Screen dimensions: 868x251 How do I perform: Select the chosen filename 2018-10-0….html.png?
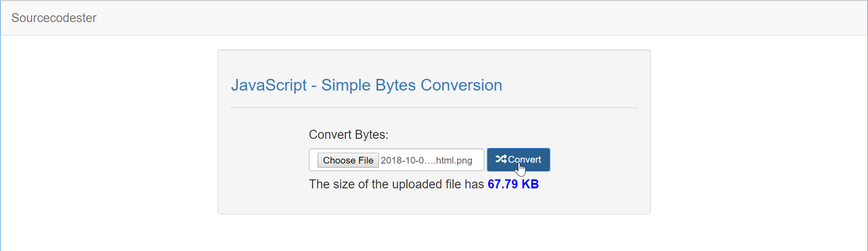click(x=426, y=160)
